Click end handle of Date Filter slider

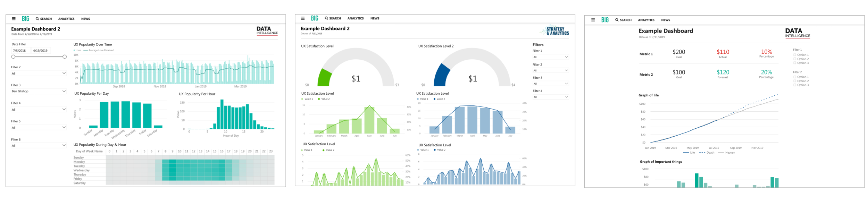pos(65,57)
